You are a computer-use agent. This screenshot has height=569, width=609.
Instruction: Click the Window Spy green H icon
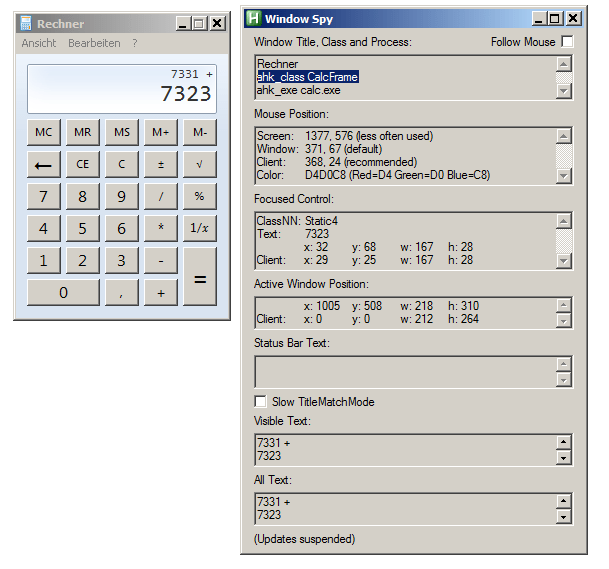[x=254, y=18]
